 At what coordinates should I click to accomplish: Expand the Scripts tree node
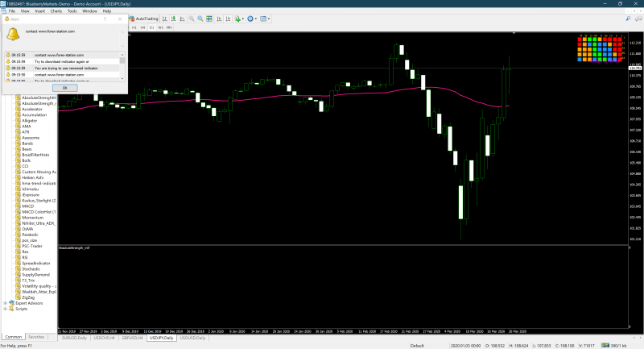(5, 309)
